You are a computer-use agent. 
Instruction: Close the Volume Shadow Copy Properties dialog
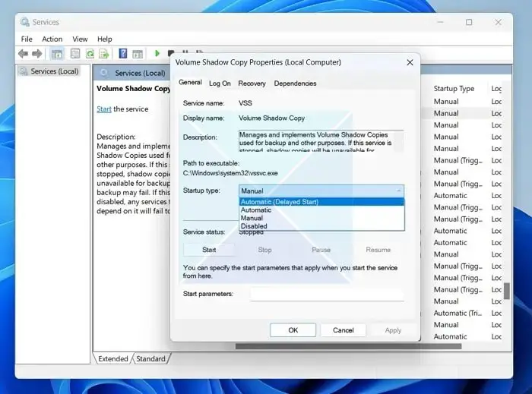[410, 62]
